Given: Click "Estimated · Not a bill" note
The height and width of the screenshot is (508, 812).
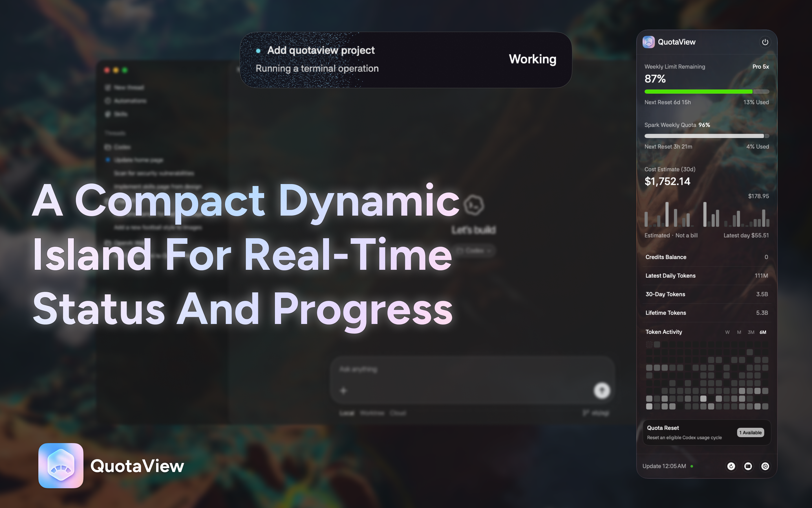Looking at the screenshot, I should click(671, 236).
